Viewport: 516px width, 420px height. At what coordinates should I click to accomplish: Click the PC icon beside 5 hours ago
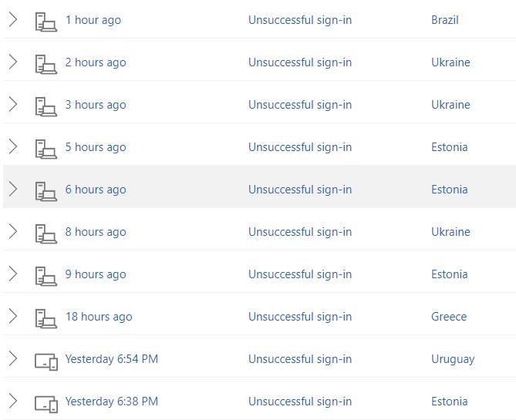(46, 148)
